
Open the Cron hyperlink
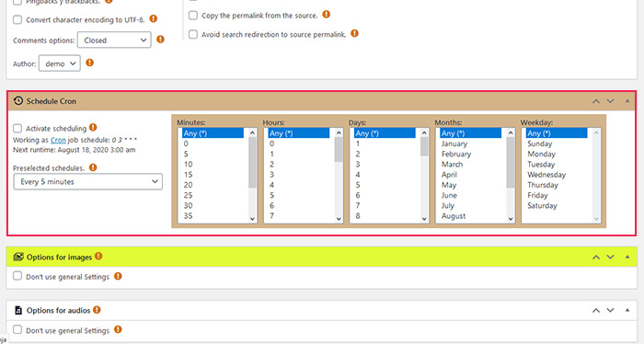pyautogui.click(x=58, y=140)
